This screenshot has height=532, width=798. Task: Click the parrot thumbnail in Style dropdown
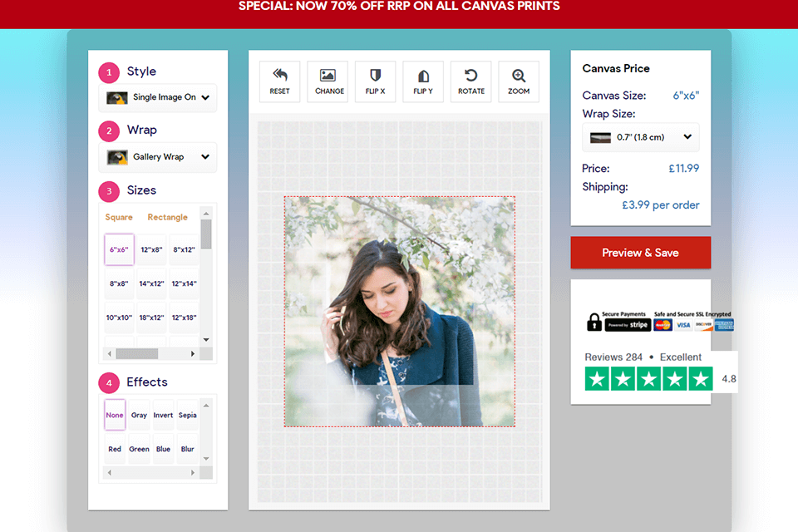pos(117,97)
